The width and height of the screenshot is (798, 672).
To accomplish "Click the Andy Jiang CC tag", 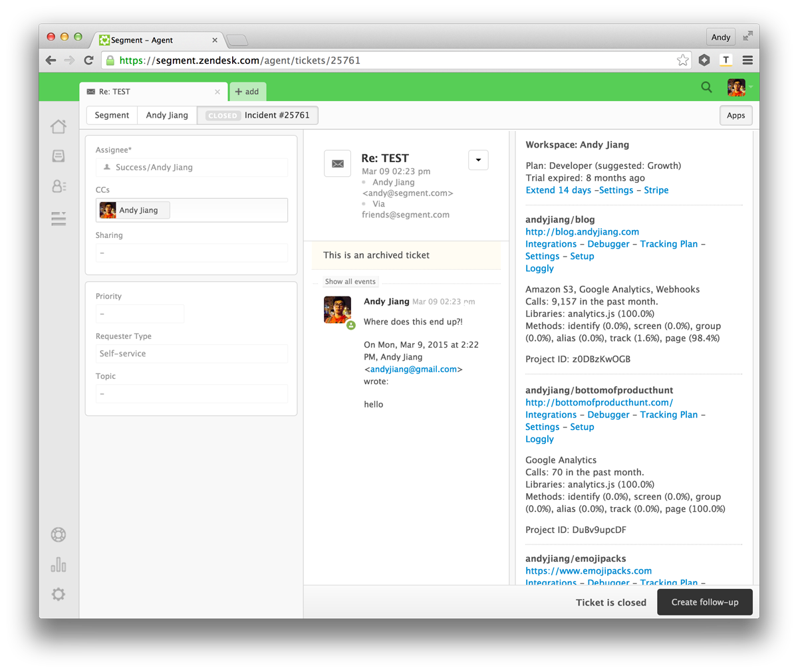I will [134, 210].
